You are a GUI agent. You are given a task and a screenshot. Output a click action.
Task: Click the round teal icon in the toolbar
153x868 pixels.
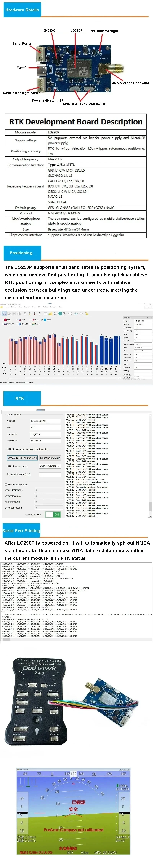[x=60, y=313]
